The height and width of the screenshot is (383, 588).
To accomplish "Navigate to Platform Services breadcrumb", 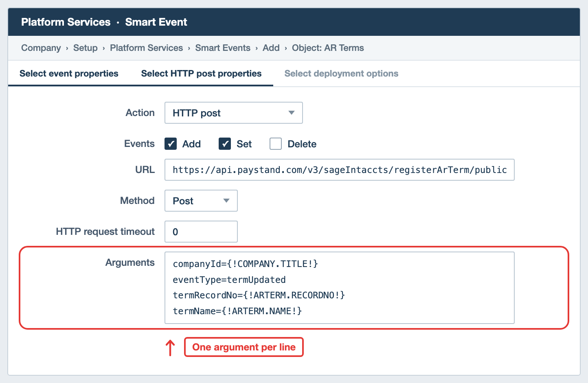I will (146, 48).
